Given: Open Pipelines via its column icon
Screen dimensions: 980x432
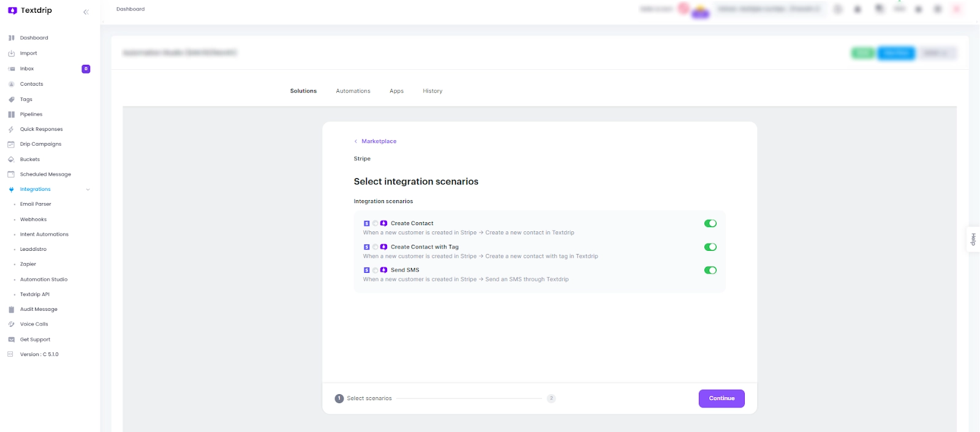Looking at the screenshot, I should pyautogui.click(x=11, y=114).
